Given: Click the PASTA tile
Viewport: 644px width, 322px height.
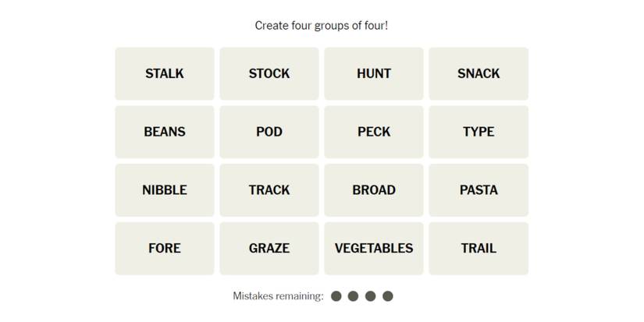Looking at the screenshot, I should point(479,190).
